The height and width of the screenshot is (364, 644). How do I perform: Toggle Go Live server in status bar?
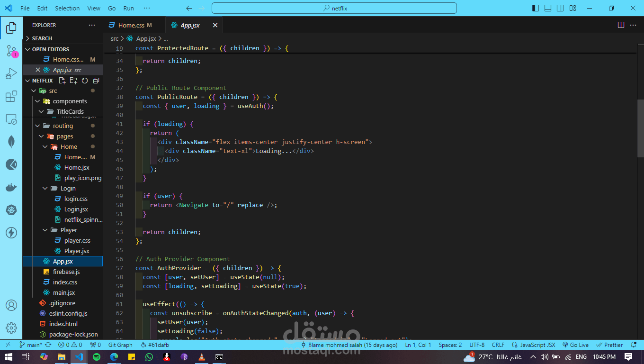[x=575, y=345]
